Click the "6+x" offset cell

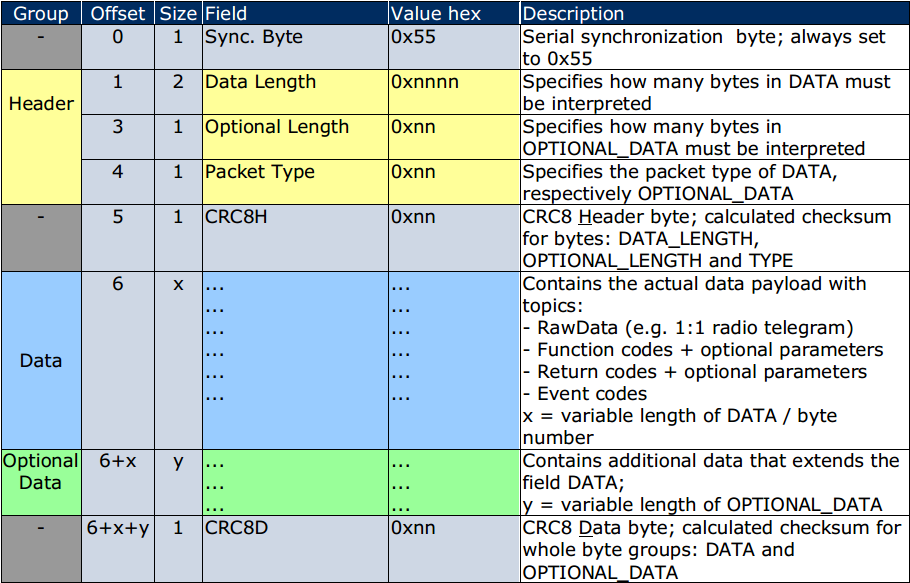pyautogui.click(x=117, y=461)
